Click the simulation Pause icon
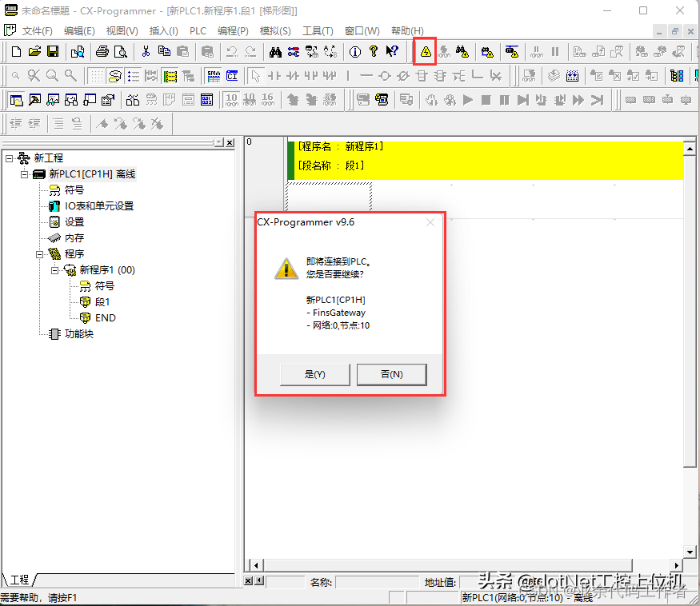 coord(505,100)
